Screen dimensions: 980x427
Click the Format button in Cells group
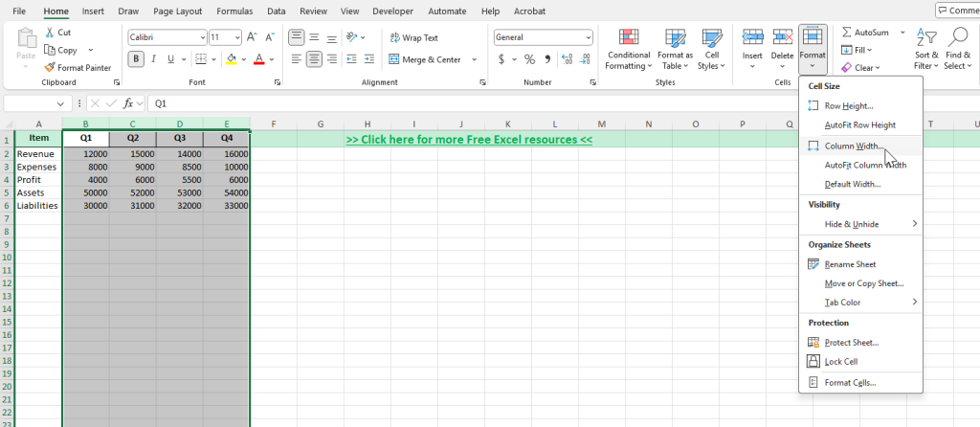[813, 50]
